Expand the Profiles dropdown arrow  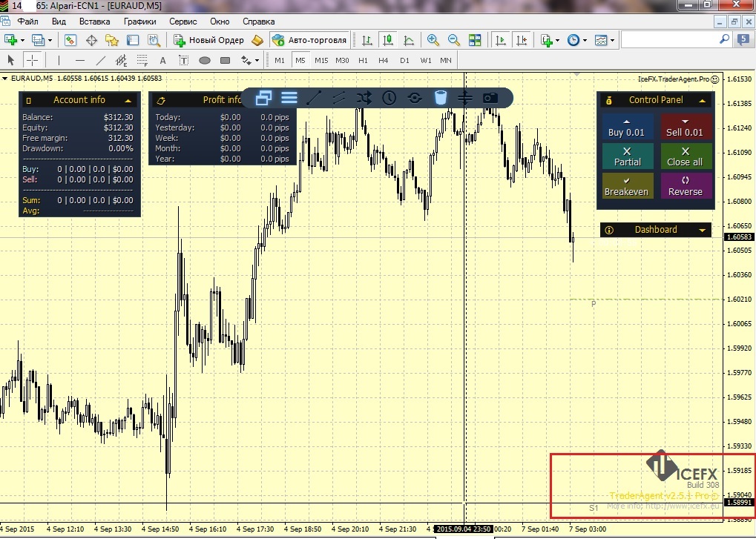coord(50,41)
